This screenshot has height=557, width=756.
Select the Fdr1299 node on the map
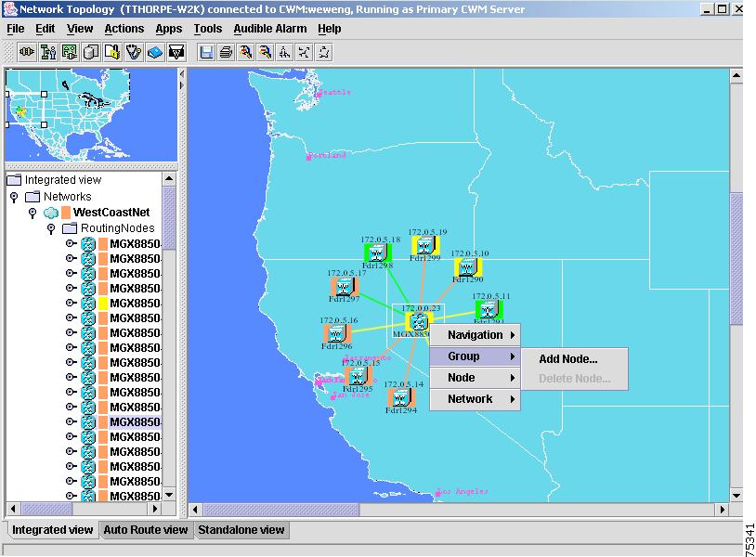[425, 246]
